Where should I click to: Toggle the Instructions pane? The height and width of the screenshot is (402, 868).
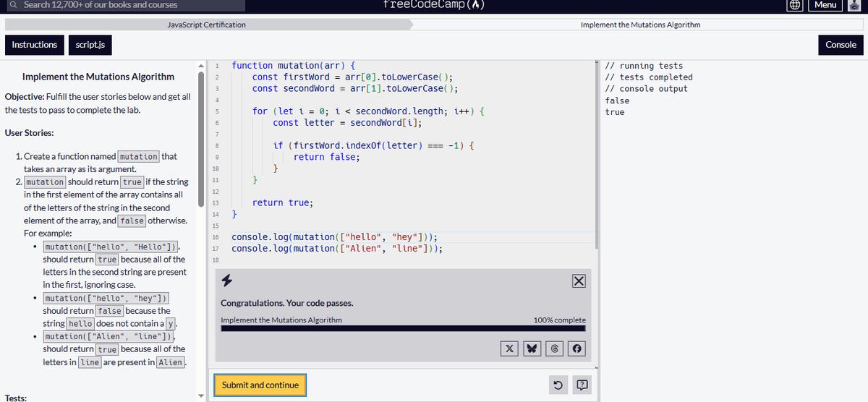click(x=34, y=45)
